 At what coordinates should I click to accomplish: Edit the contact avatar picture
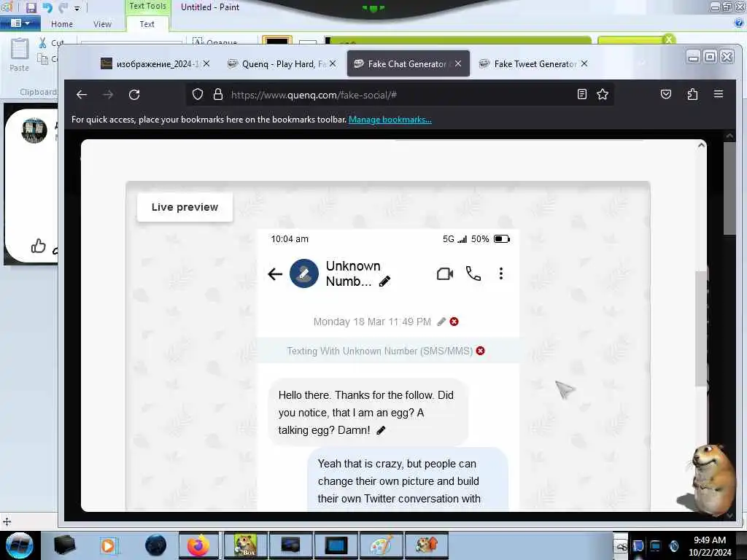(304, 273)
